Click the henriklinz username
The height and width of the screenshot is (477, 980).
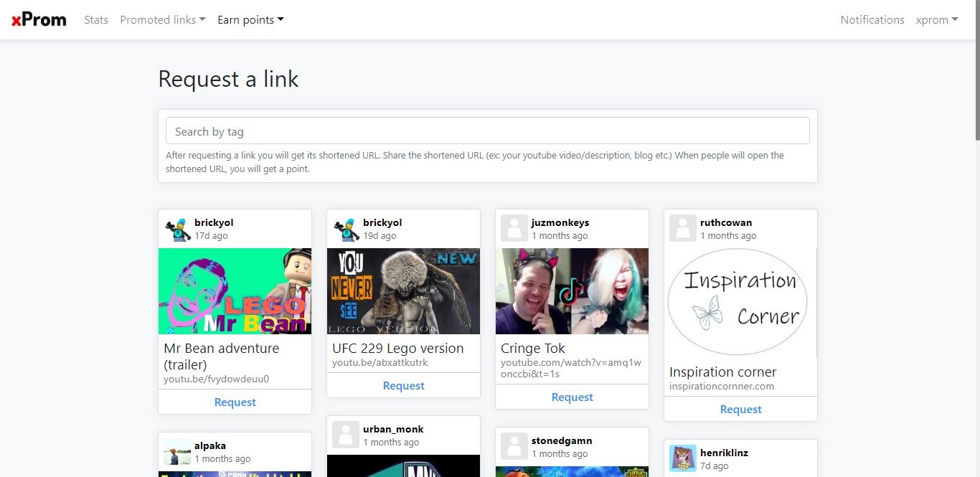725,453
